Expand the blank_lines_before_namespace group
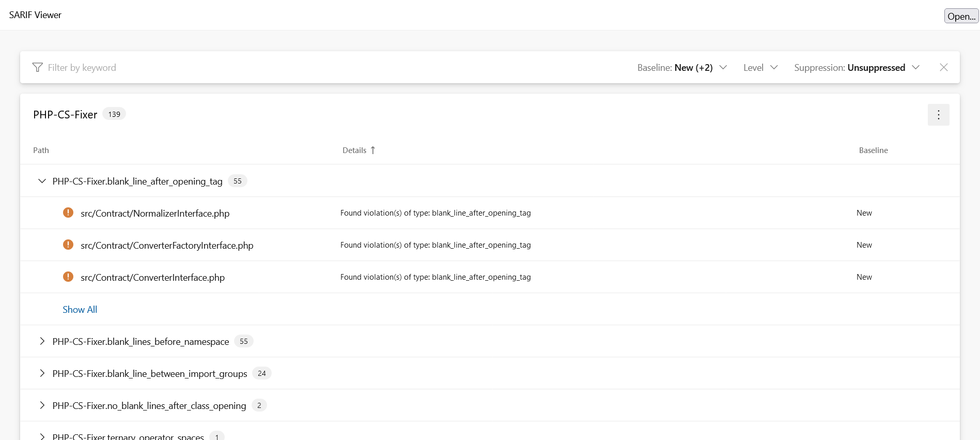This screenshot has height=440, width=980. [x=42, y=341]
